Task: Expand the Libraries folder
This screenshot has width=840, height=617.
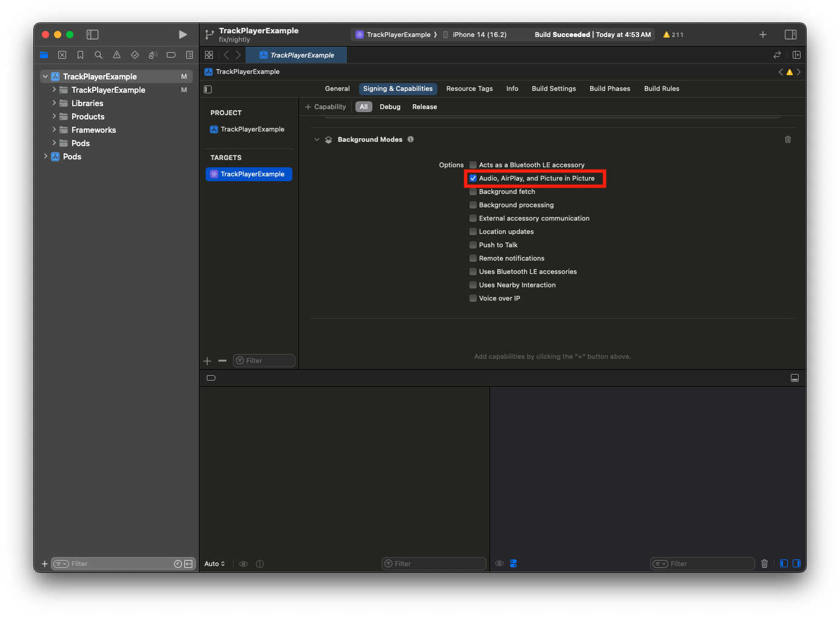Action: (x=54, y=103)
